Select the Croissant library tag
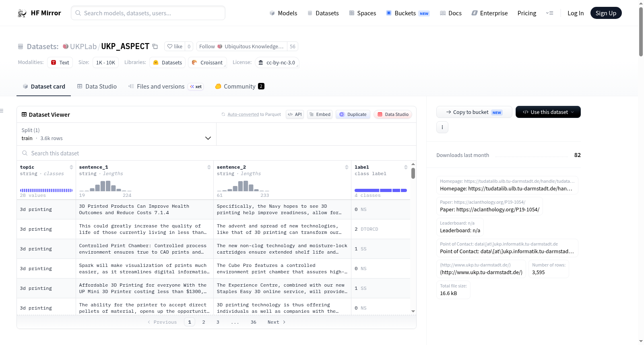 pyautogui.click(x=207, y=62)
